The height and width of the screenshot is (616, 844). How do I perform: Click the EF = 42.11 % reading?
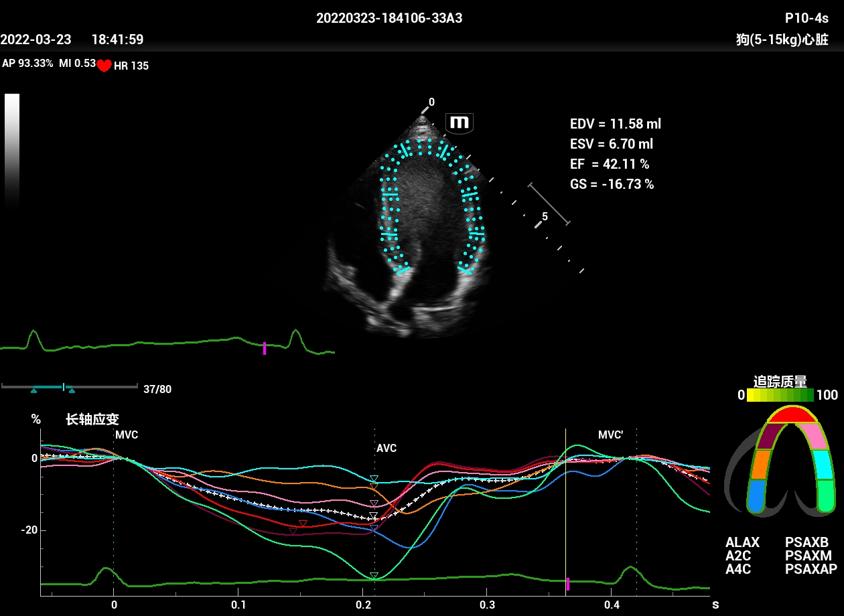point(610,164)
